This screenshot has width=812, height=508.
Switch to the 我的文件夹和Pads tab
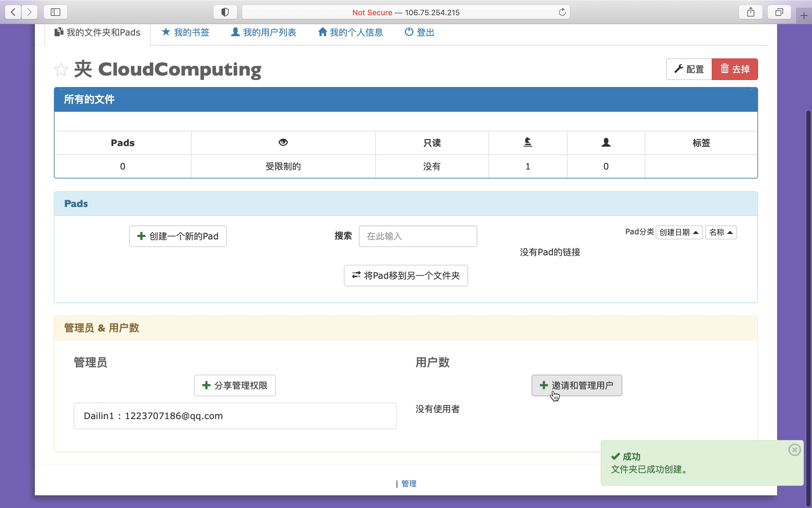coord(97,33)
